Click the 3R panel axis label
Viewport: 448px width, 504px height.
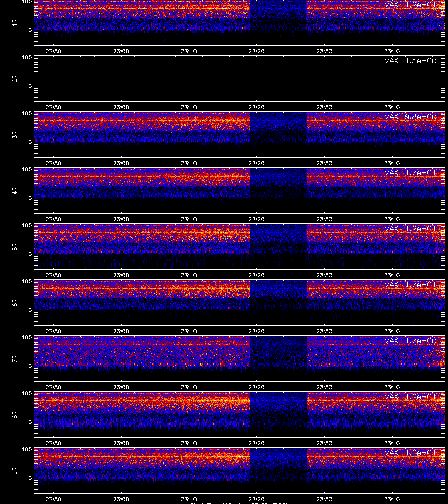tap(15, 134)
